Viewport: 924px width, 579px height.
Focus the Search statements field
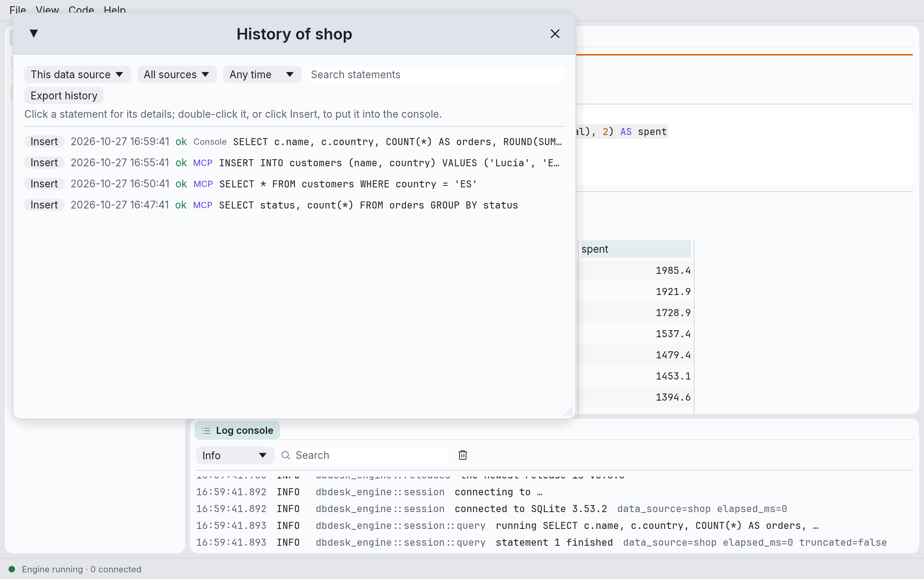point(436,74)
